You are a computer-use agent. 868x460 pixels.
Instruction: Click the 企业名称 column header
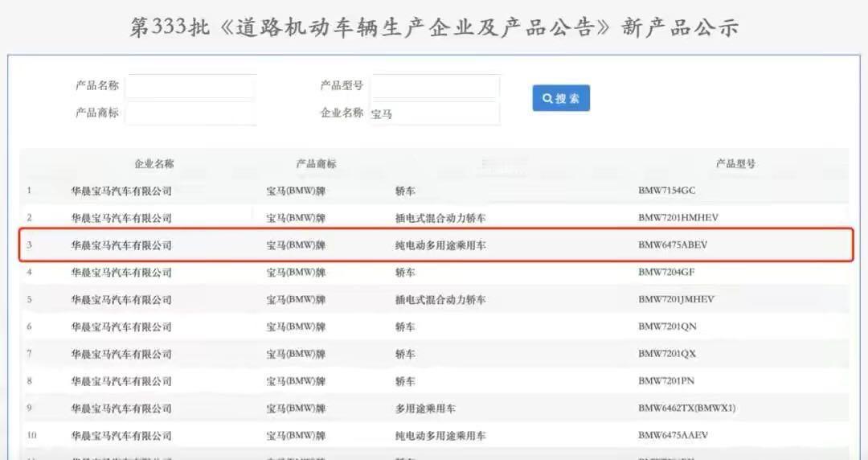(x=154, y=163)
